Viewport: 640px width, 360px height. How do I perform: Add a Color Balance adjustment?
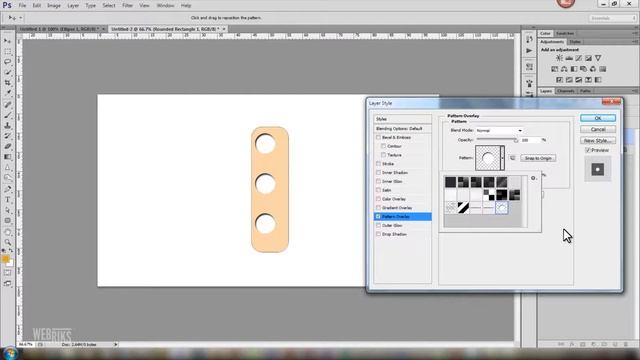pos(564,69)
